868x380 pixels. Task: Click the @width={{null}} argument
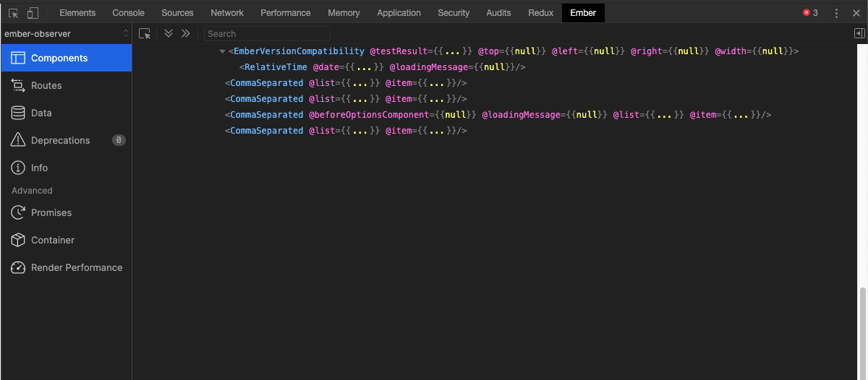pos(754,51)
